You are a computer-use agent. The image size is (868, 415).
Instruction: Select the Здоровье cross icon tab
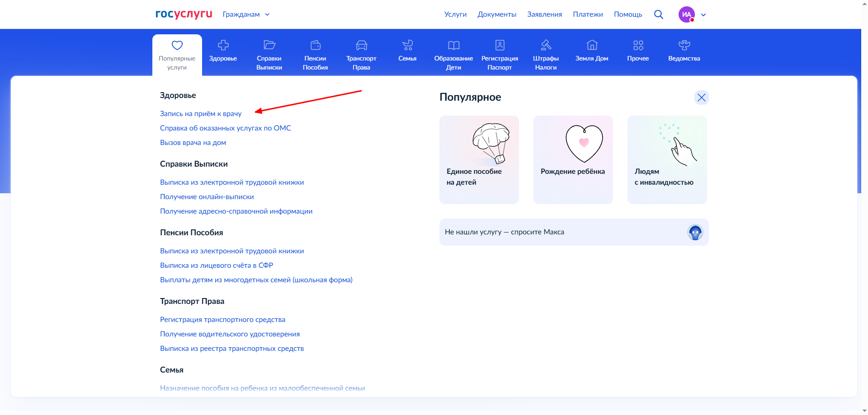[x=223, y=51]
